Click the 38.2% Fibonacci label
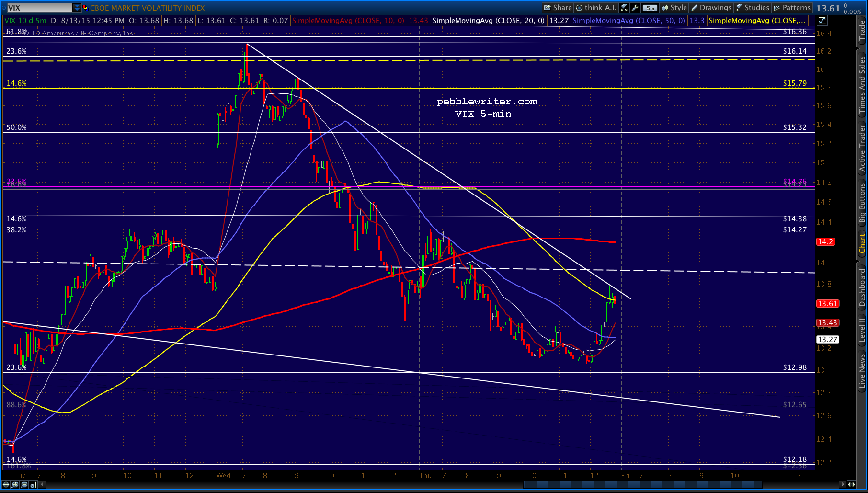Screen dimensions: 868x493 tap(17, 230)
